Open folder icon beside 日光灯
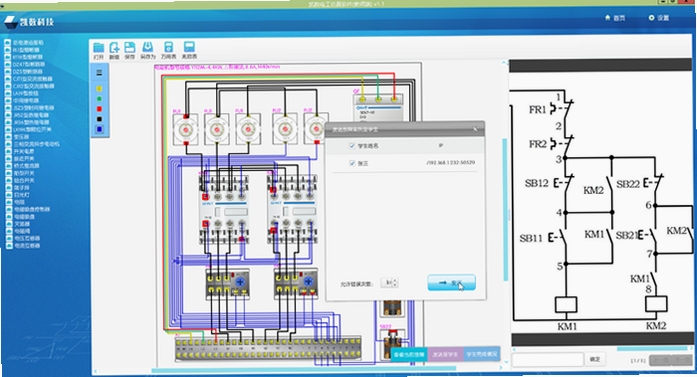697x377 pixels. click(8, 195)
